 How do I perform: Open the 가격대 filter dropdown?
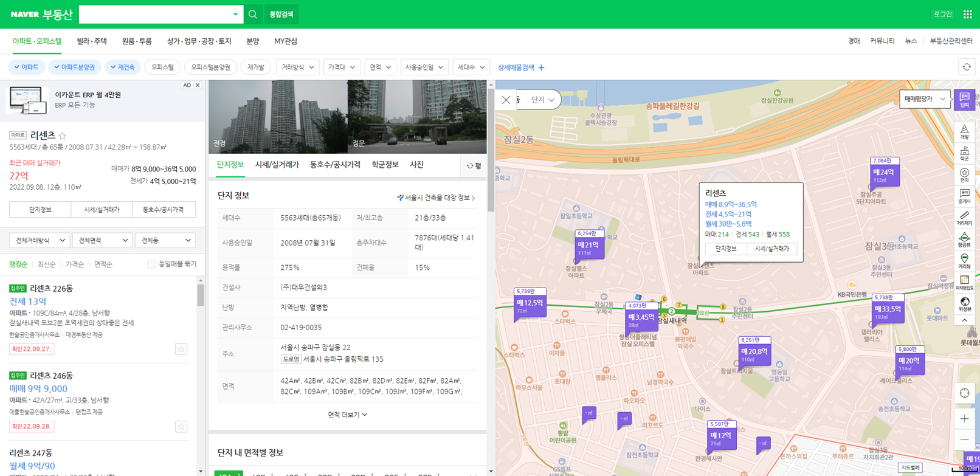[x=342, y=67]
